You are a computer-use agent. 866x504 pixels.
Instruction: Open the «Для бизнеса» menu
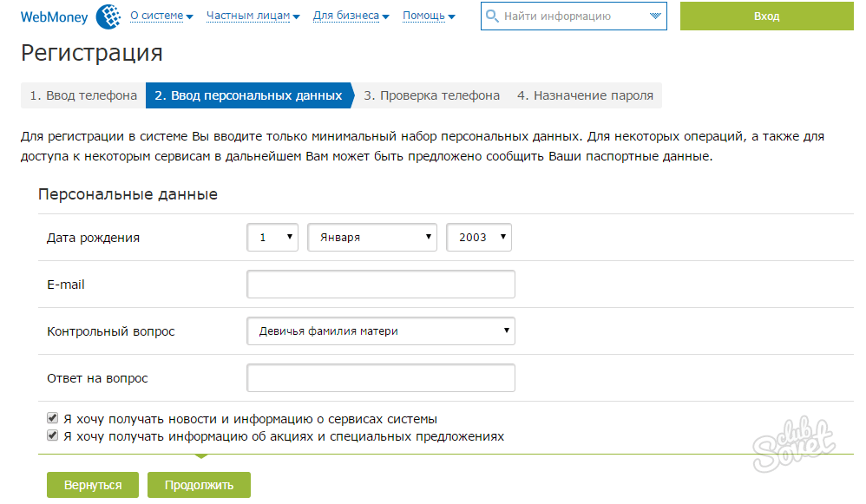point(351,16)
